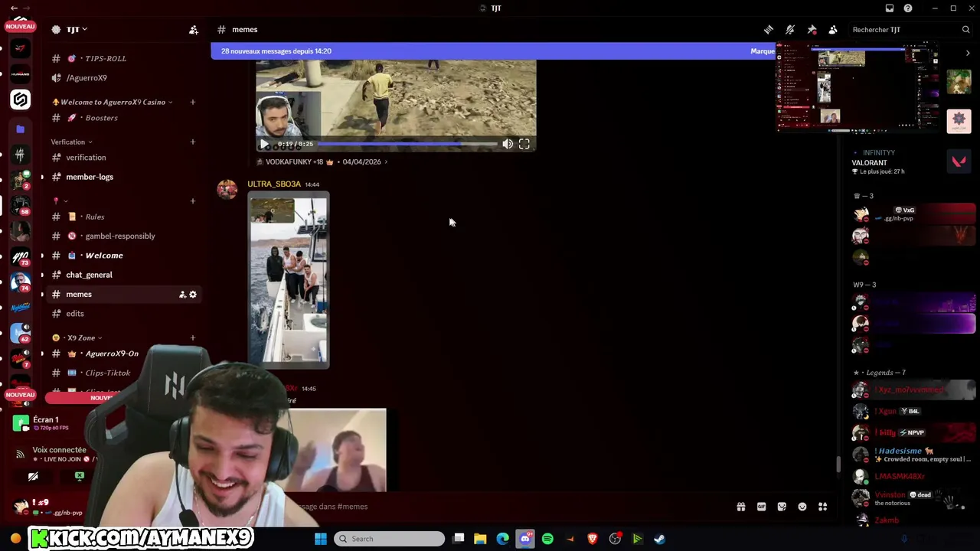This screenshot has width=980, height=551.
Task: Open the apps launcher icon in message bar
Action: click(x=823, y=507)
